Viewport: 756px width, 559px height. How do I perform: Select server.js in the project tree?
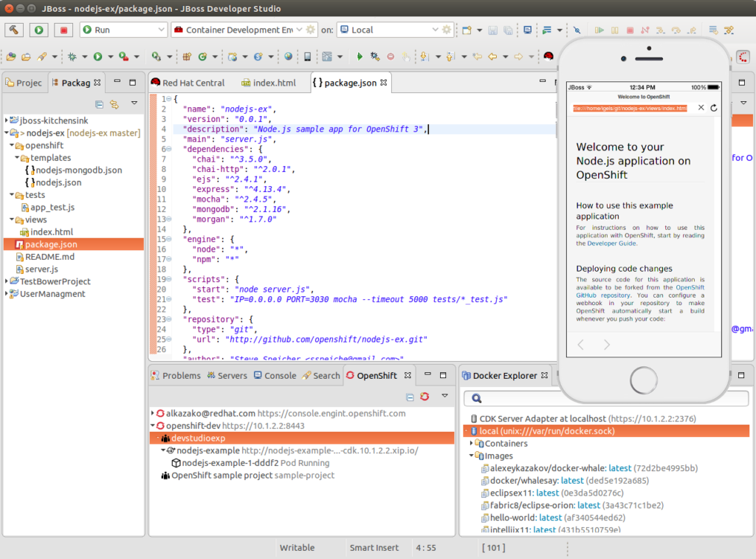(x=41, y=269)
